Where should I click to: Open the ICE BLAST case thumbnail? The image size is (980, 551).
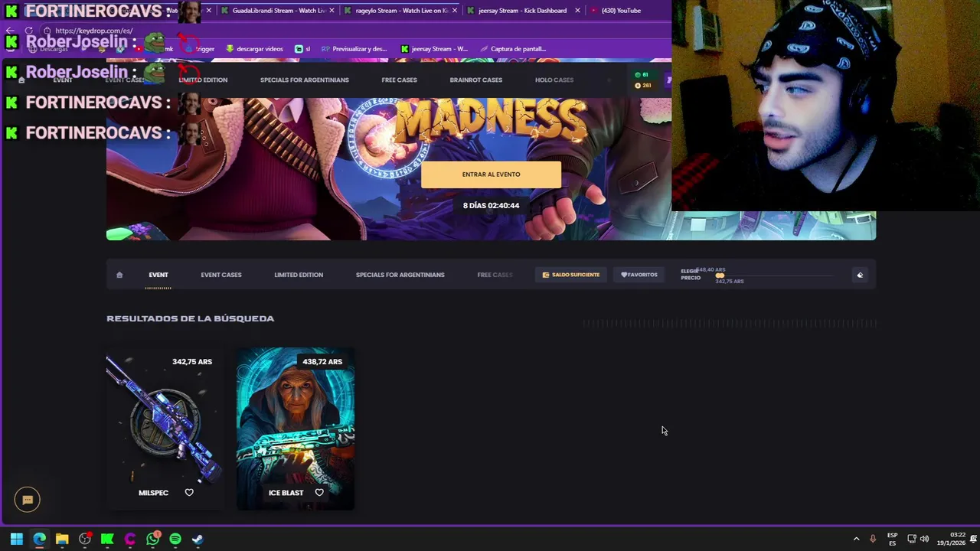[296, 429]
